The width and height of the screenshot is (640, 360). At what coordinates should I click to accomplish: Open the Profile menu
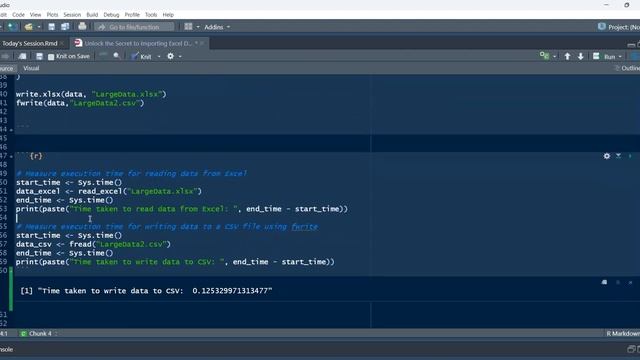pos(132,15)
